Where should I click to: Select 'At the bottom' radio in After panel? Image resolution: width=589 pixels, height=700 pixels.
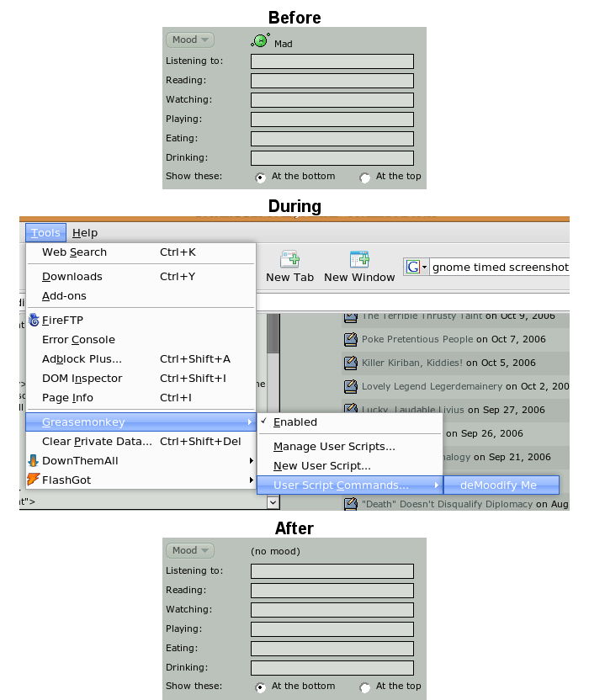(x=260, y=687)
